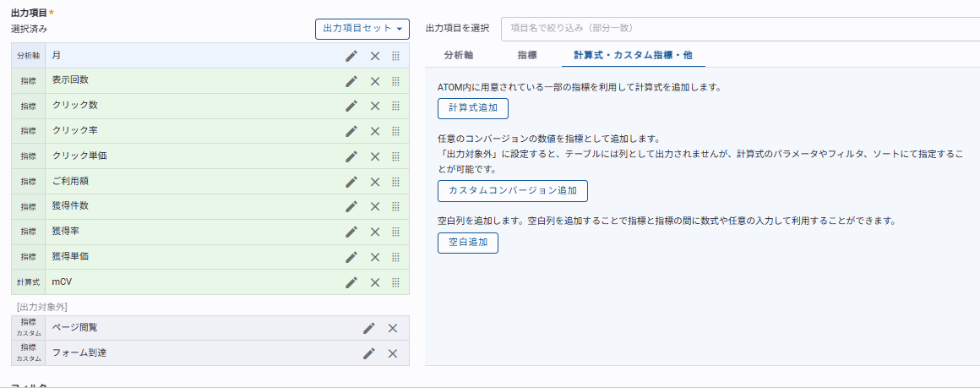The height and width of the screenshot is (388, 980).
Task: Click reorder handle of 獲得件数
Action: (395, 207)
